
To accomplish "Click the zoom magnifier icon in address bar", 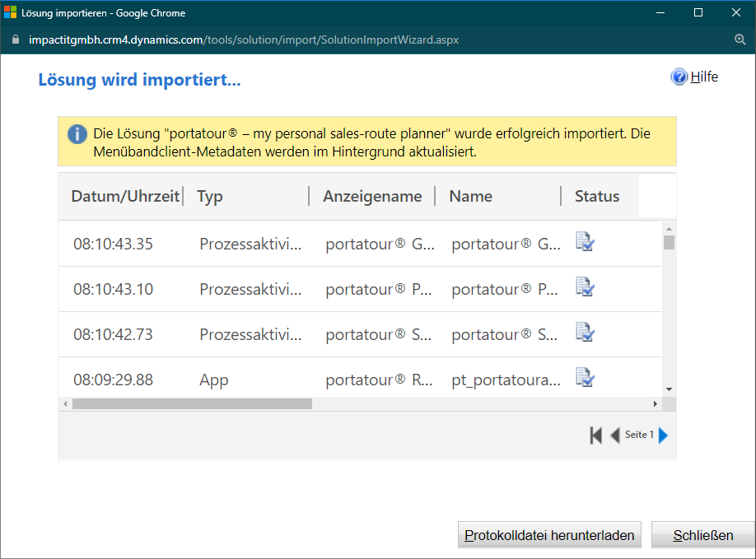I will pyautogui.click(x=740, y=40).
